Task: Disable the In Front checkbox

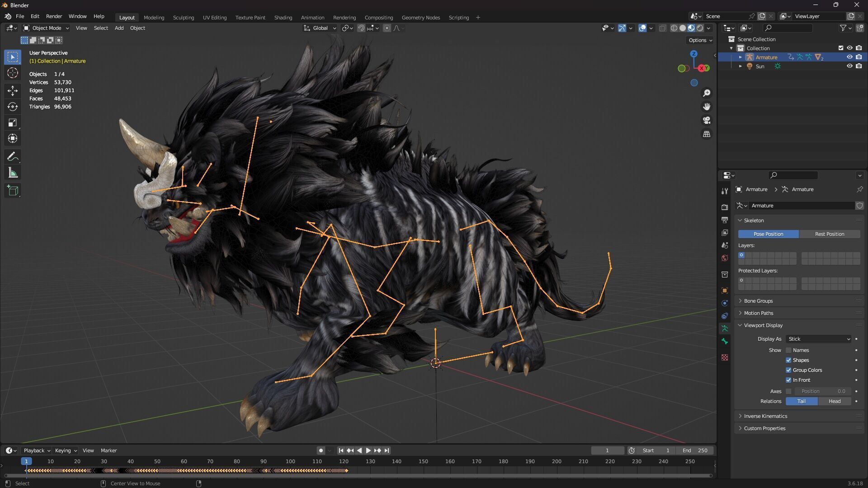Action: point(788,380)
